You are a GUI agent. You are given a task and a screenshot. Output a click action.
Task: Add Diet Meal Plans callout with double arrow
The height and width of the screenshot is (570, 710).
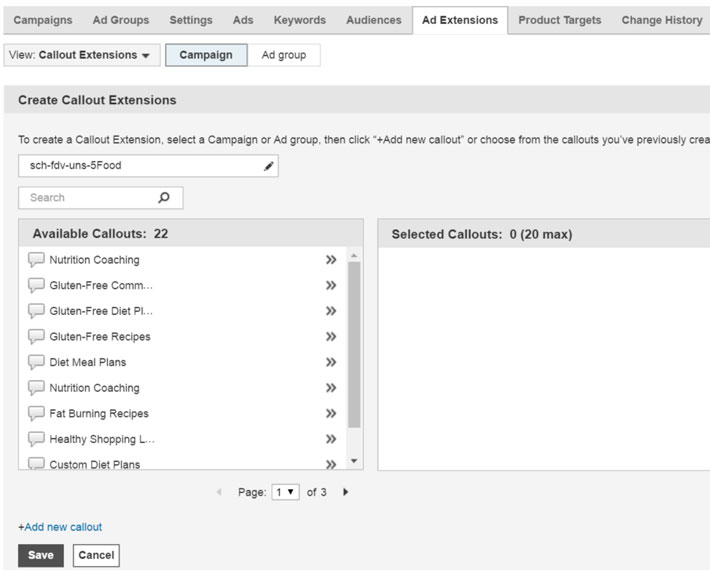(331, 362)
